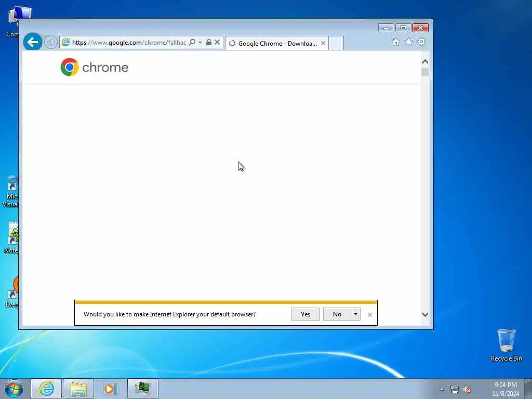Answer Yes to default browser prompt
532x399 pixels.
(305, 314)
